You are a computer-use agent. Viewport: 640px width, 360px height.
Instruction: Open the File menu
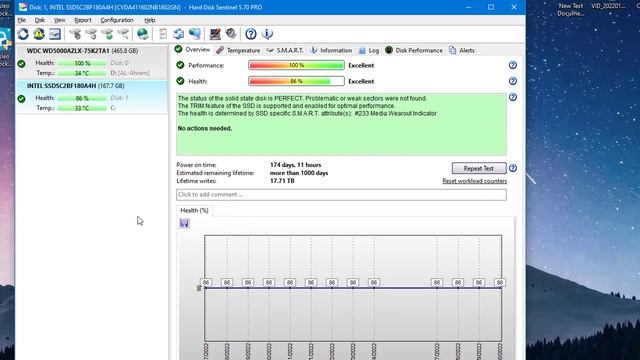pos(22,20)
